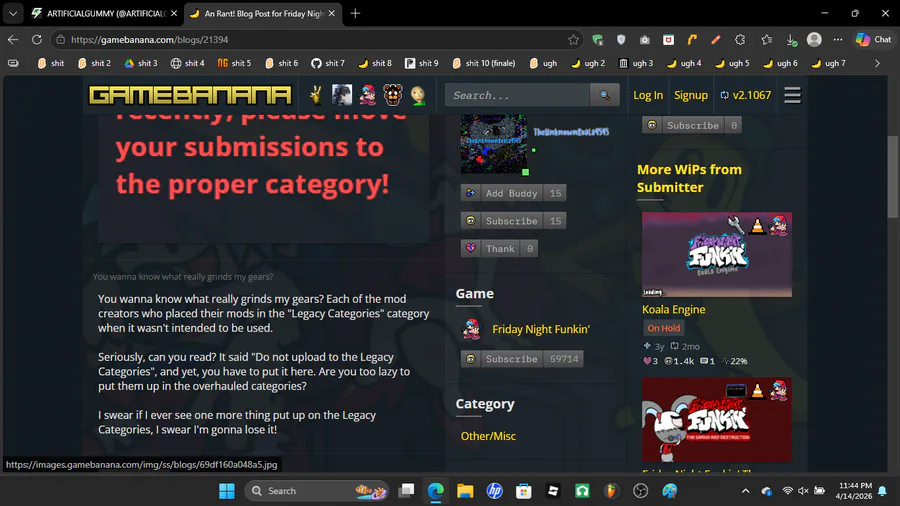Open the v2.1067 version link
This screenshot has width=900, height=506.
(x=746, y=95)
